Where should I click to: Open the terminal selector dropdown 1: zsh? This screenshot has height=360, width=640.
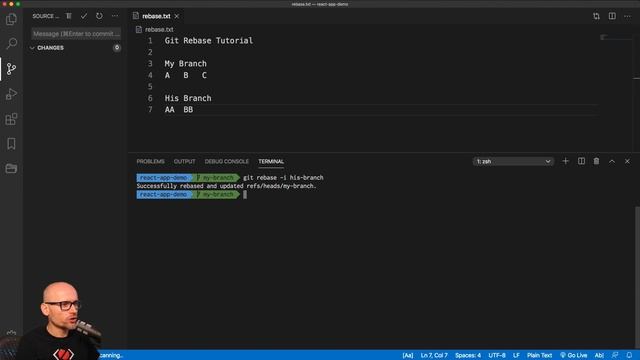pyautogui.click(x=513, y=161)
